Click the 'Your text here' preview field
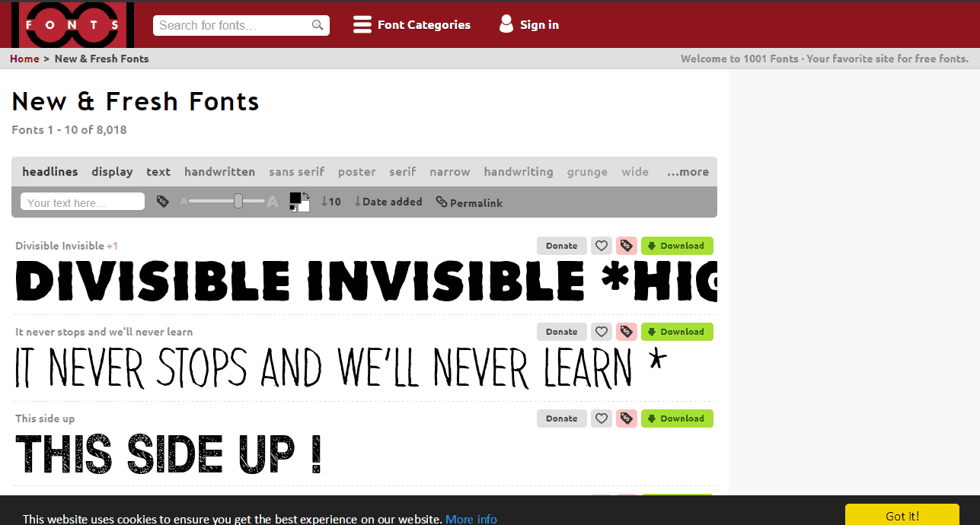 [x=82, y=202]
